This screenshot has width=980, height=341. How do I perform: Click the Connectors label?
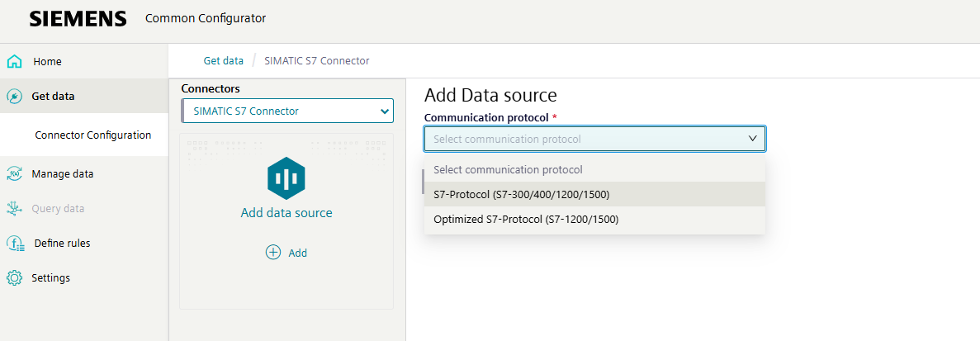click(x=211, y=88)
